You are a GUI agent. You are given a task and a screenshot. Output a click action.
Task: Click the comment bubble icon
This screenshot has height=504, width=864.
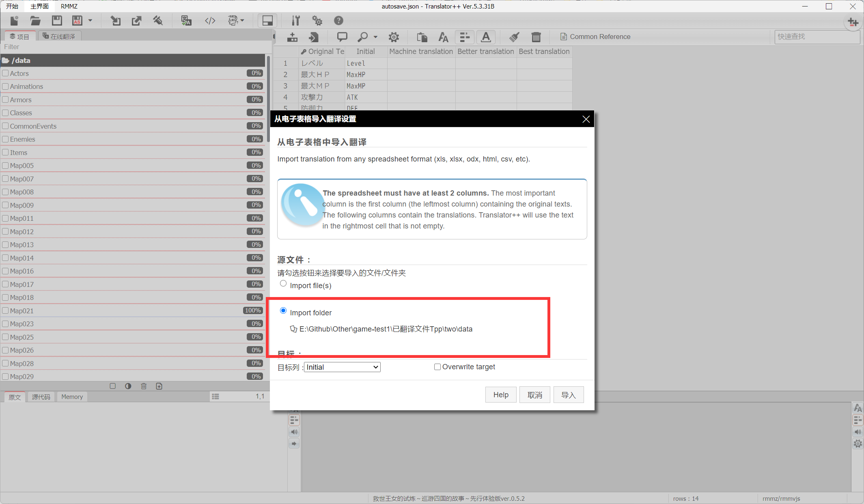pos(342,37)
